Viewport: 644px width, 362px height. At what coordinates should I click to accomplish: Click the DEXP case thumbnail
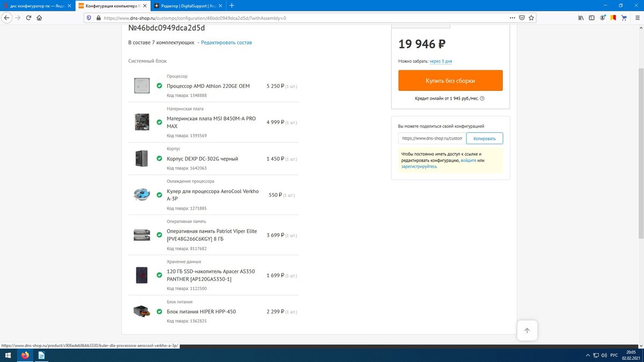pos(142,159)
